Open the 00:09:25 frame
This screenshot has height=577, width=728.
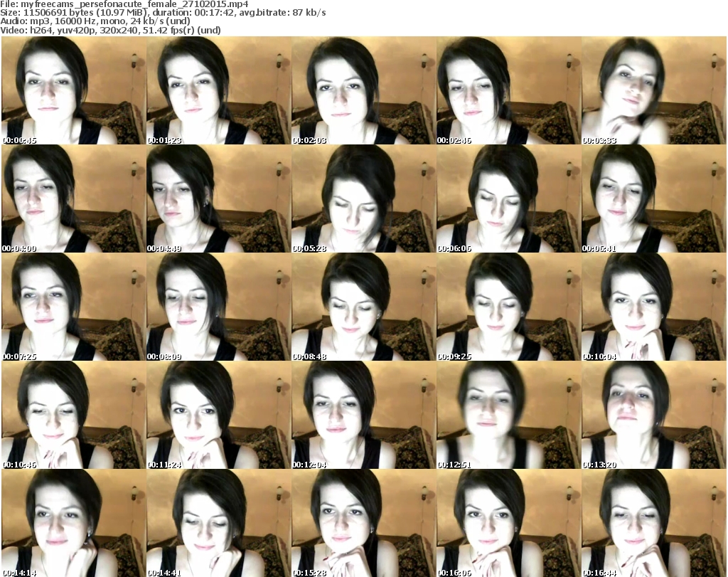tap(509, 307)
